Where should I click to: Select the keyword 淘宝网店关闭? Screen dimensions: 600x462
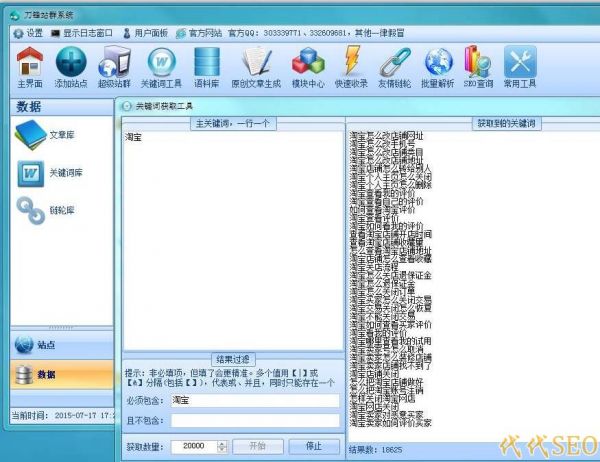pyautogui.click(x=374, y=407)
